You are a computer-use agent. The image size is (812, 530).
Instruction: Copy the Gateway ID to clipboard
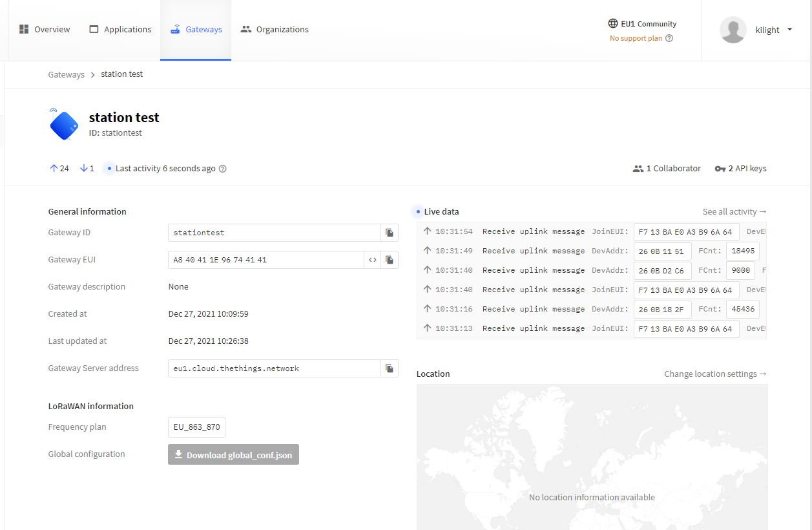pyautogui.click(x=390, y=233)
